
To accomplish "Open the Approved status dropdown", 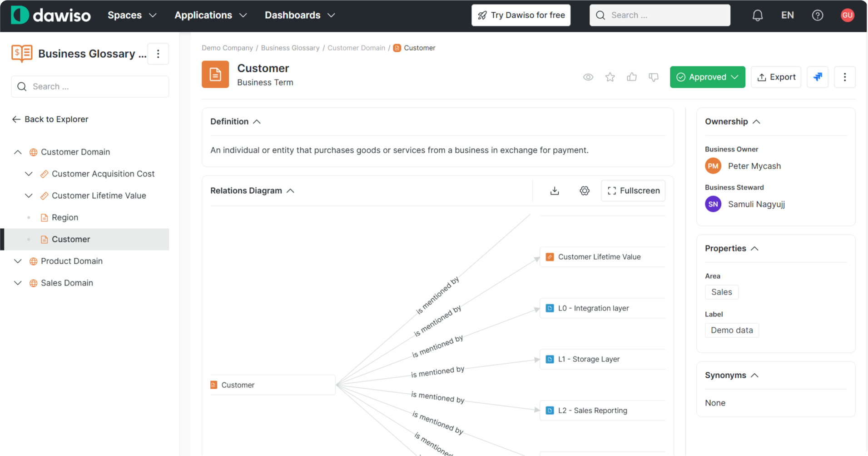I will (707, 77).
